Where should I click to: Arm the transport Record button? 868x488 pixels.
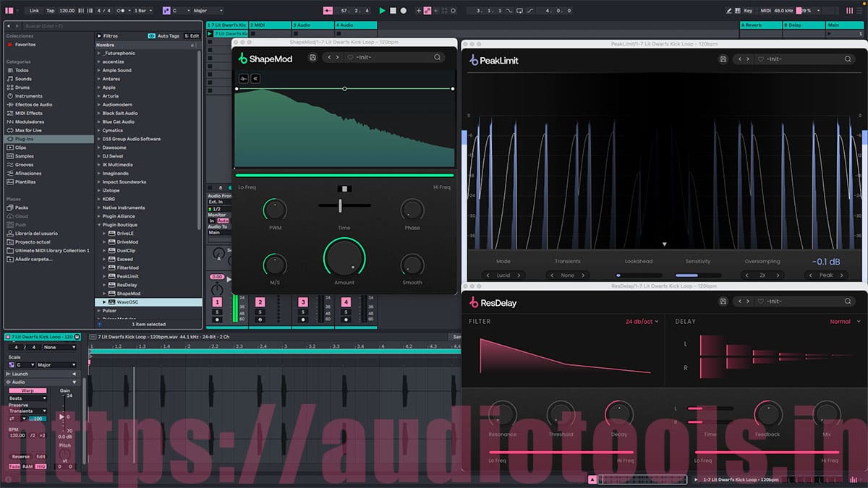403,11
